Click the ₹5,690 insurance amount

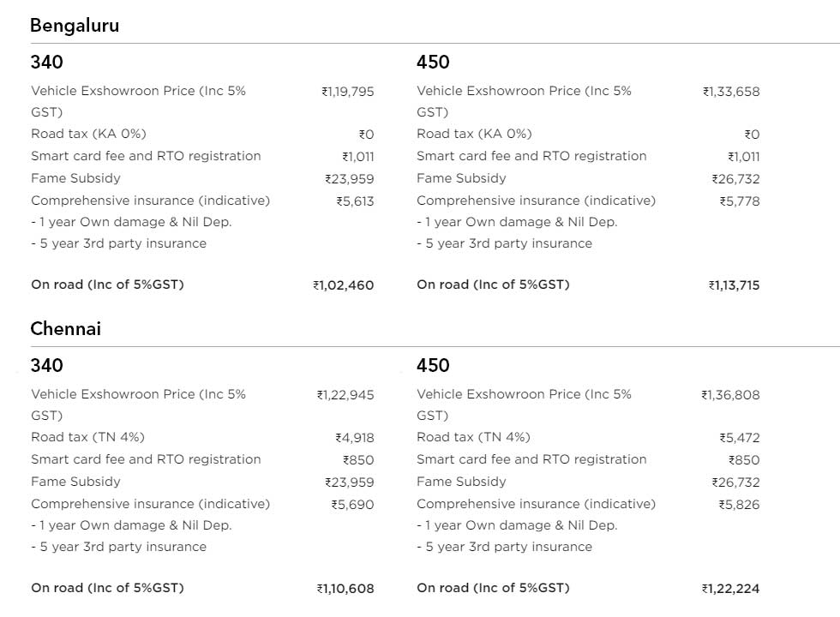pos(353,505)
